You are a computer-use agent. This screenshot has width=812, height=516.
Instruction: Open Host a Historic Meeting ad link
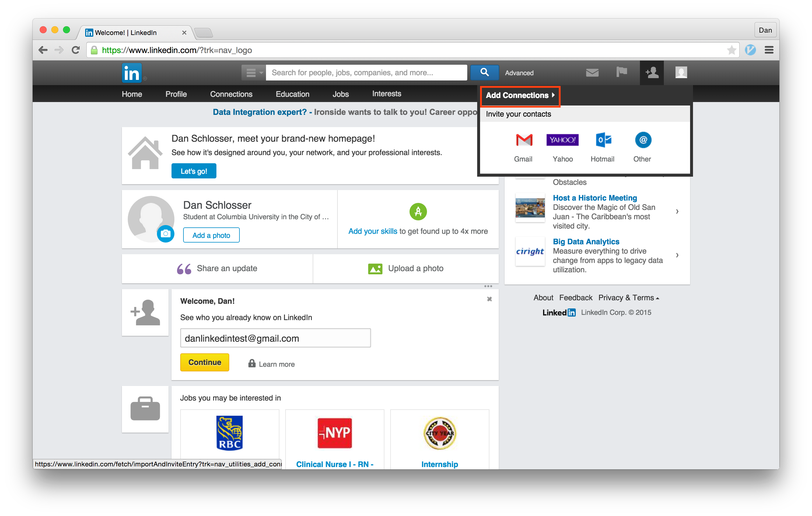[x=594, y=198]
